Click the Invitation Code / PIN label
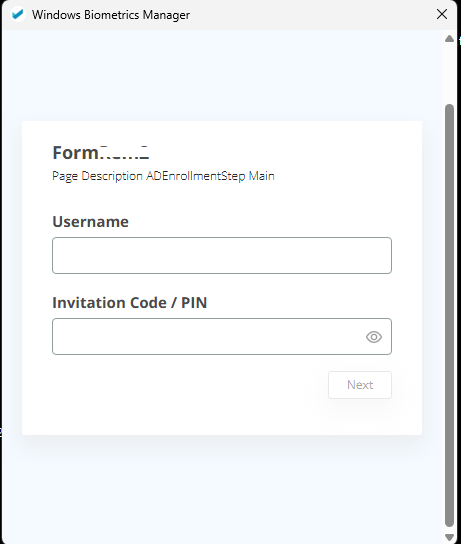Viewport: 461px width, 544px height. tap(130, 303)
